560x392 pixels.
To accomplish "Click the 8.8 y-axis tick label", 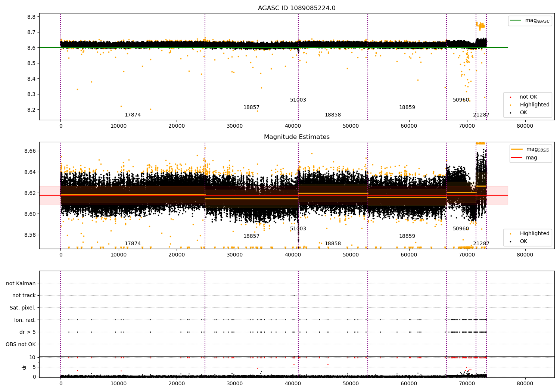I will [x=31, y=17].
